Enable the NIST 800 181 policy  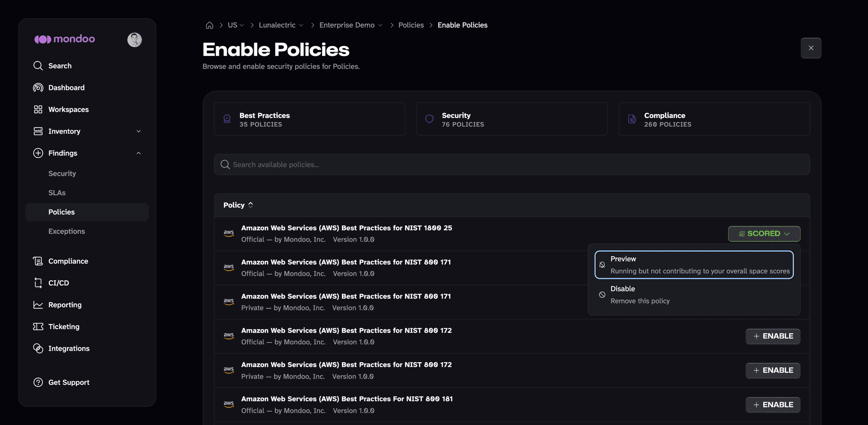tap(773, 405)
